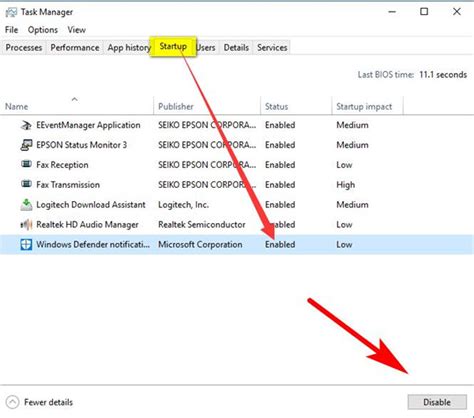Screen dimensions: 474x418
Task: Select the Logitech Download Assistant icon
Action: [26, 205]
